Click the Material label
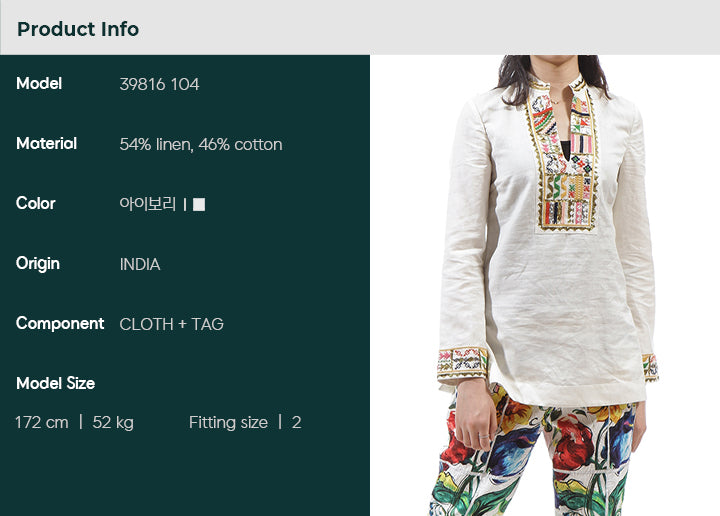 pos(46,144)
